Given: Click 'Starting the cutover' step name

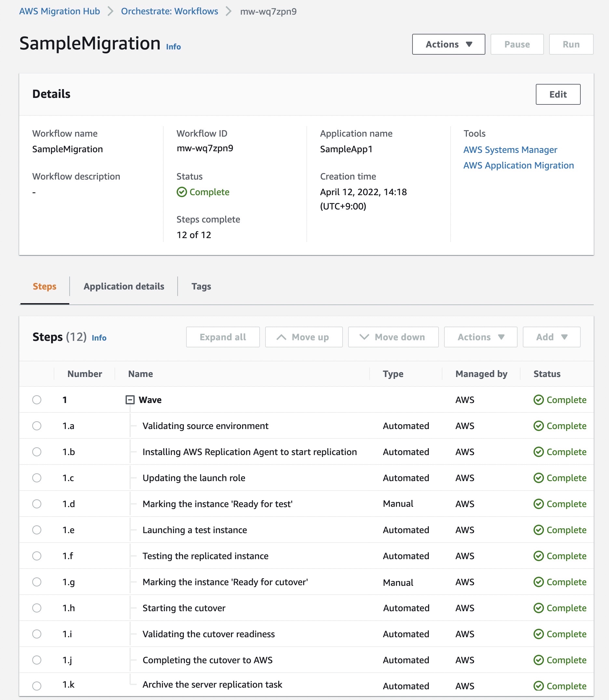Looking at the screenshot, I should click(x=184, y=608).
